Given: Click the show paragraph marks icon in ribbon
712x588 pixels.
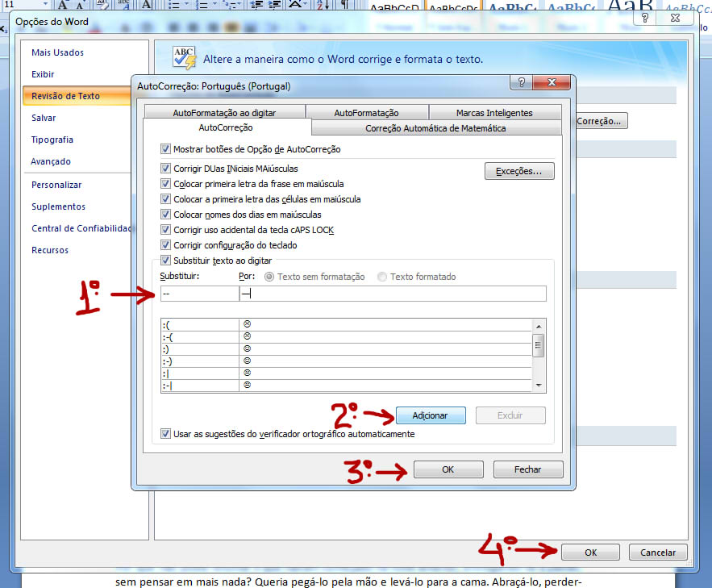Looking at the screenshot, I should coord(344,5).
